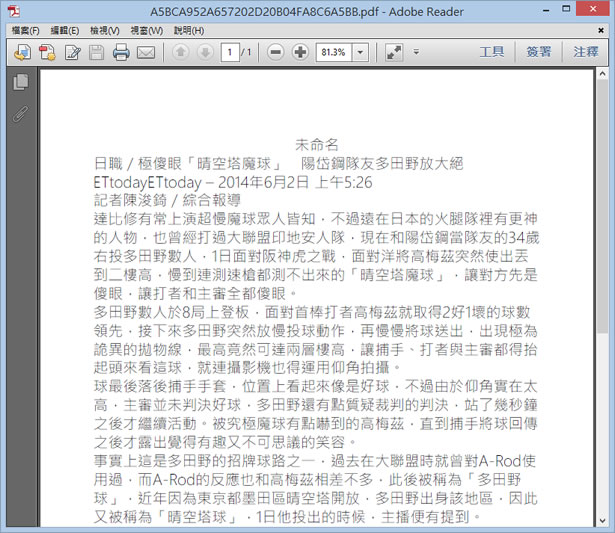The image size is (615, 533).
Task: Open the 註釋 comment pane
Action: (585, 52)
